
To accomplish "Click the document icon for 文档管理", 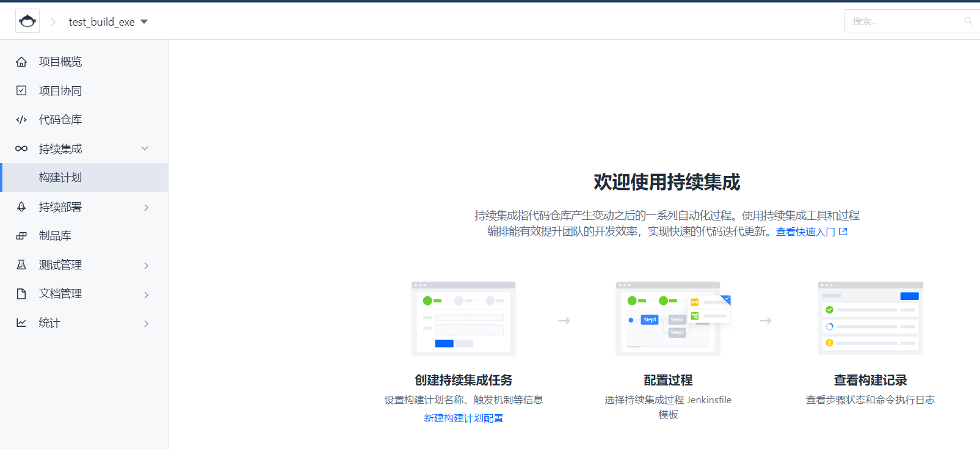I will click(21, 294).
